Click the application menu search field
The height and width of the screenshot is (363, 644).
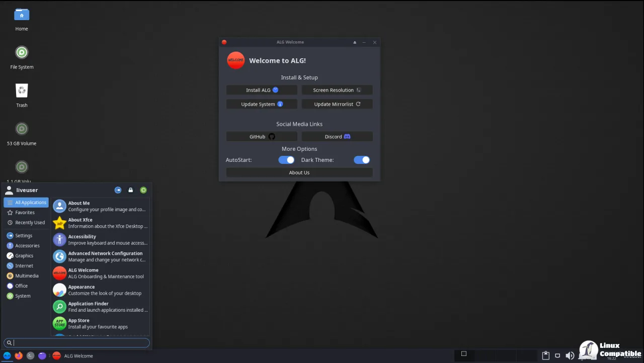pos(76,343)
